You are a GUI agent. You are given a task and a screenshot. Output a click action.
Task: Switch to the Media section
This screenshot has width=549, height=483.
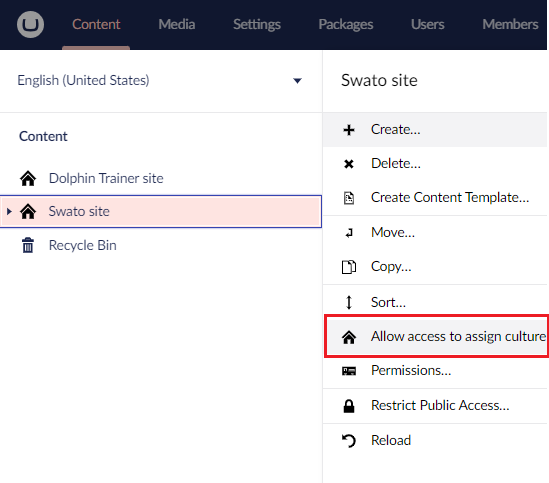(176, 25)
